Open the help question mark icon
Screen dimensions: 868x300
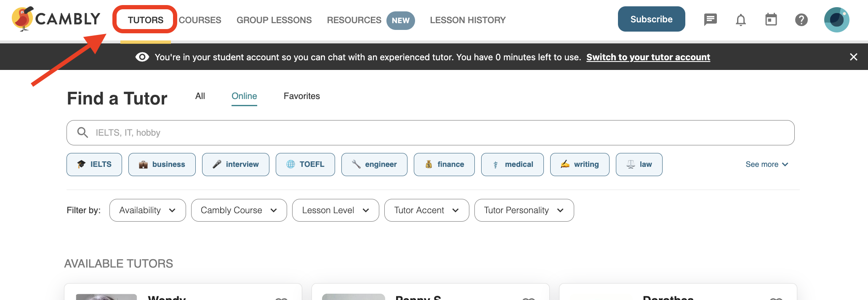[801, 20]
